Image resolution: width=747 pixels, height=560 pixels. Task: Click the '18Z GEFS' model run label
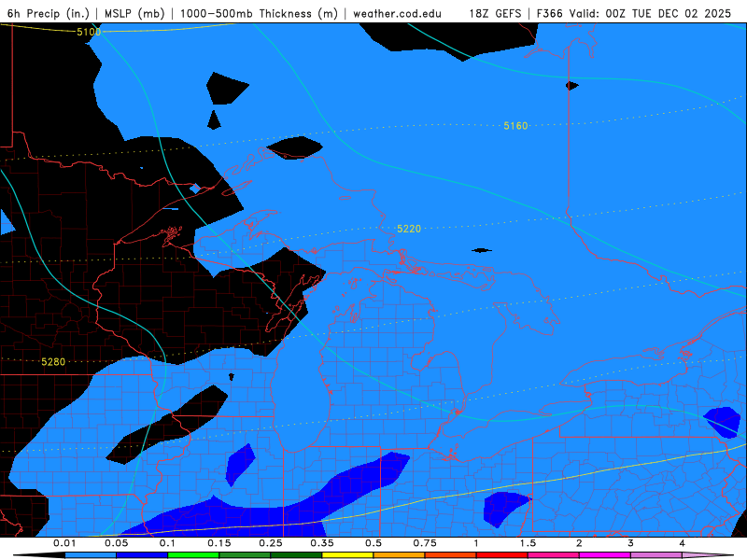[495, 13]
